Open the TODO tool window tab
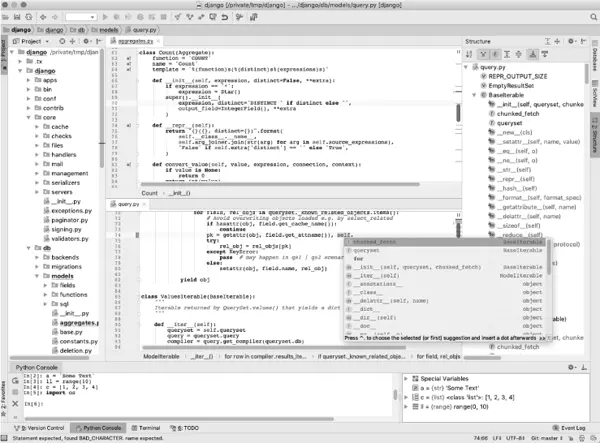 [x=184, y=428]
